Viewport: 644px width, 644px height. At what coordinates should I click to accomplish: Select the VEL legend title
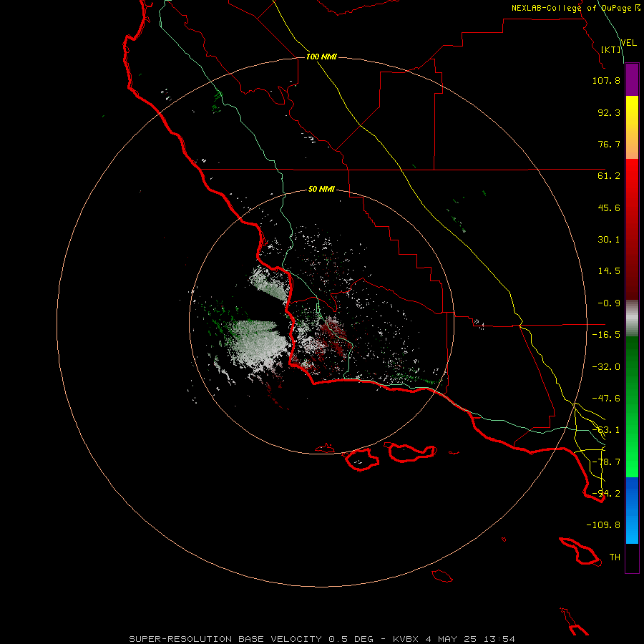coord(628,43)
